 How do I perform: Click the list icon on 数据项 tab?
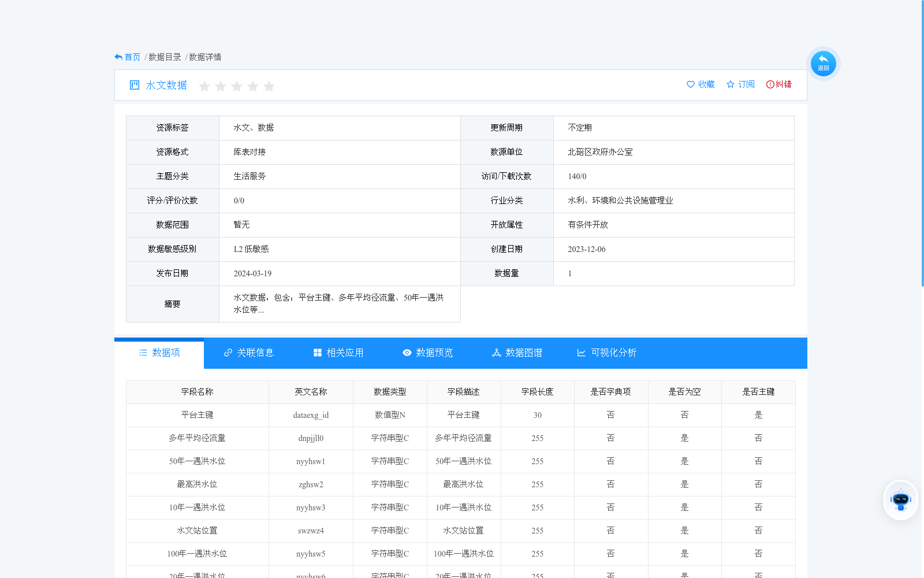[143, 353]
